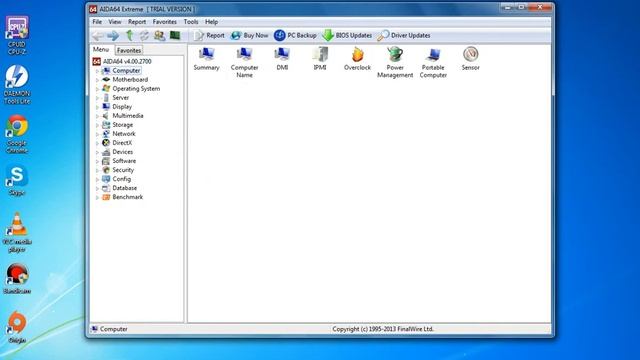
Task: Select Config in the tree
Action: point(122,179)
